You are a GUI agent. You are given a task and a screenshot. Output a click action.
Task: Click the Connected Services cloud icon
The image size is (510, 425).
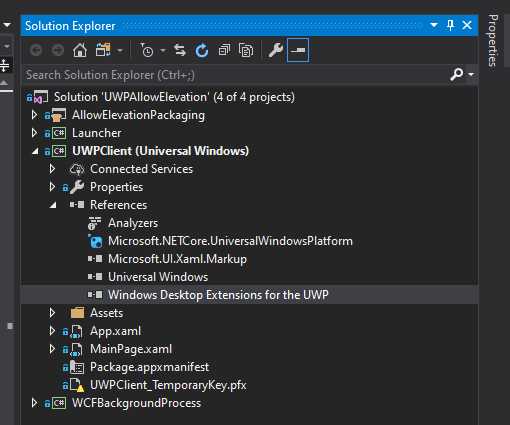pyautogui.click(x=77, y=169)
